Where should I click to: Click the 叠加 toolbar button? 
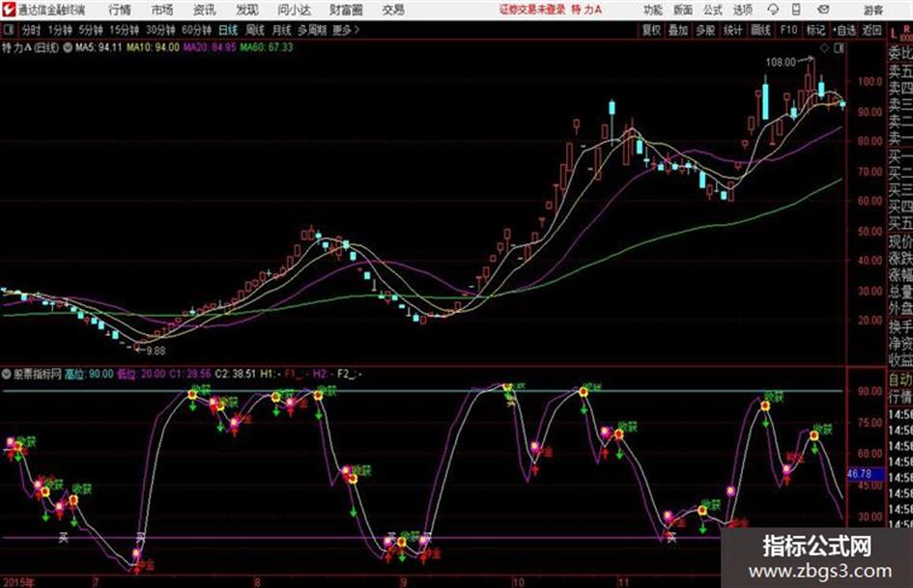click(x=678, y=30)
